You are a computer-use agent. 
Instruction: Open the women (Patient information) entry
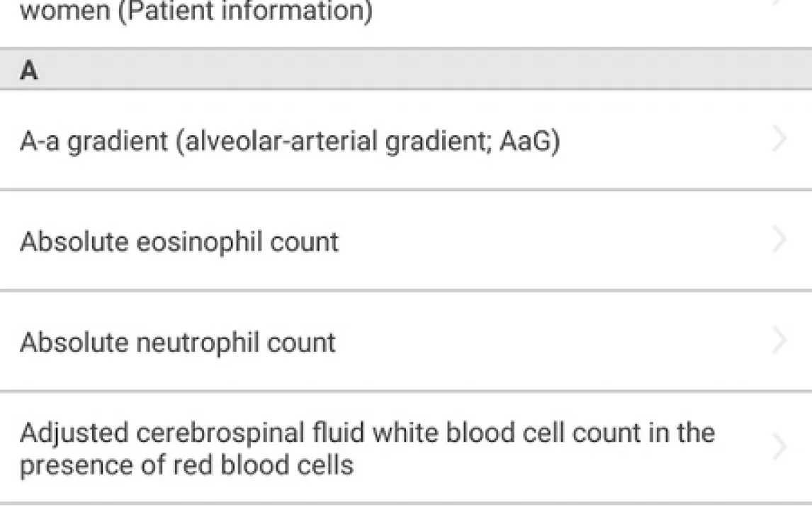(x=196, y=12)
